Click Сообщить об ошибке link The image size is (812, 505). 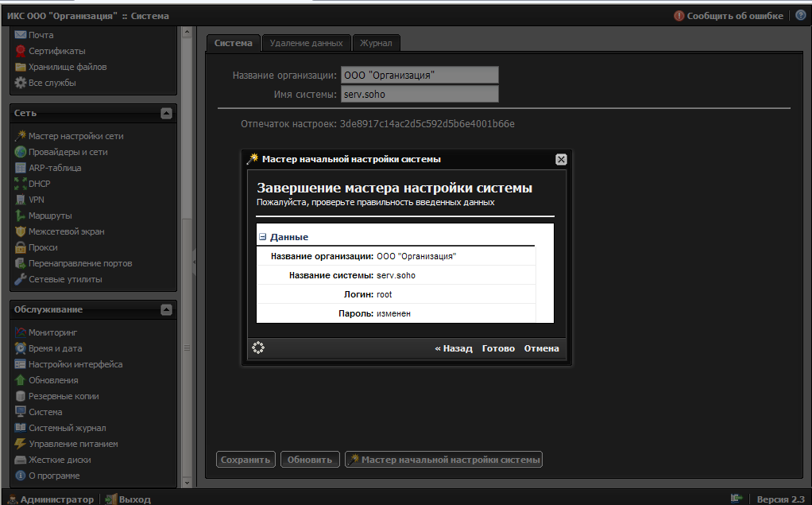coord(729,16)
